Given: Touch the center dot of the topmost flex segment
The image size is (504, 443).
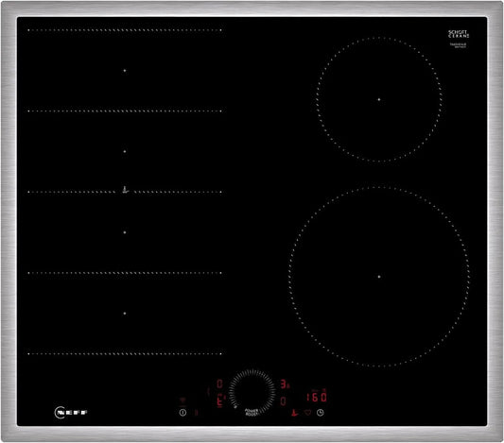Looking at the screenshot, I should coord(125,70).
